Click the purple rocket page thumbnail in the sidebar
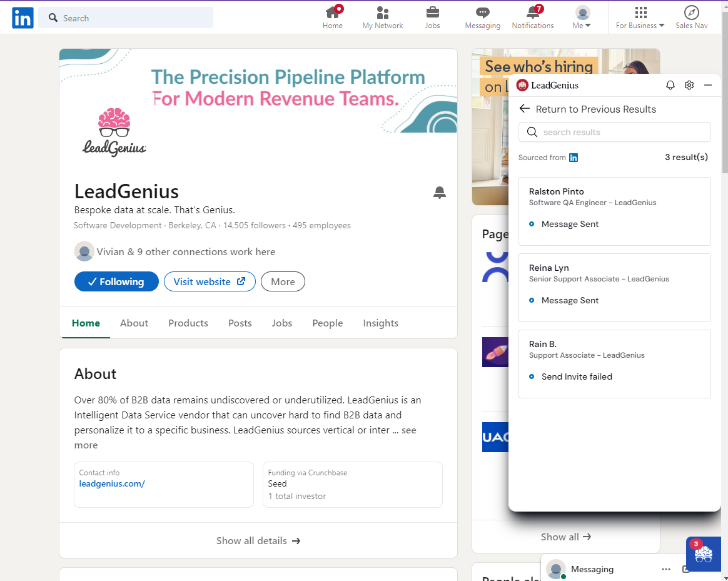 click(495, 351)
